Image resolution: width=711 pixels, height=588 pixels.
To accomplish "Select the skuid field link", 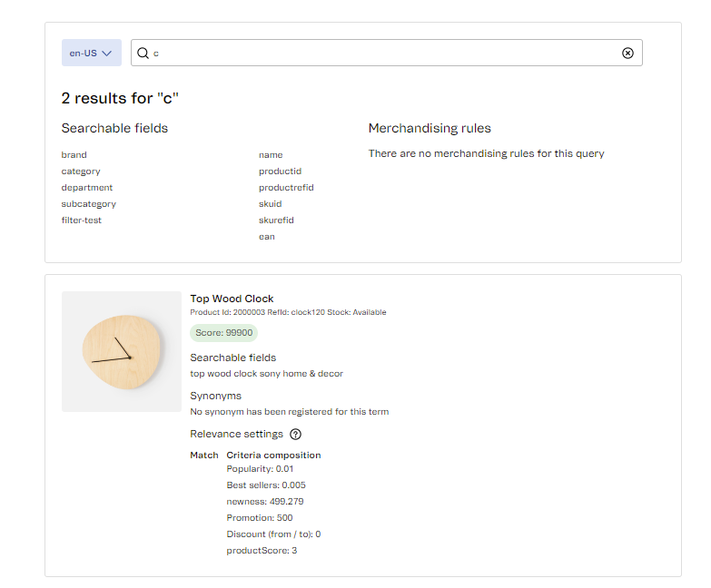I will 270,204.
